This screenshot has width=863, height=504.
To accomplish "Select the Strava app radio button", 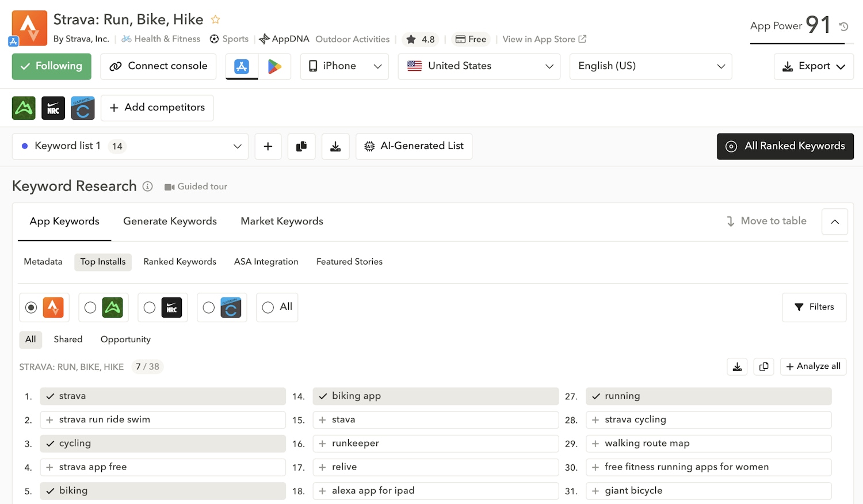I will click(31, 308).
